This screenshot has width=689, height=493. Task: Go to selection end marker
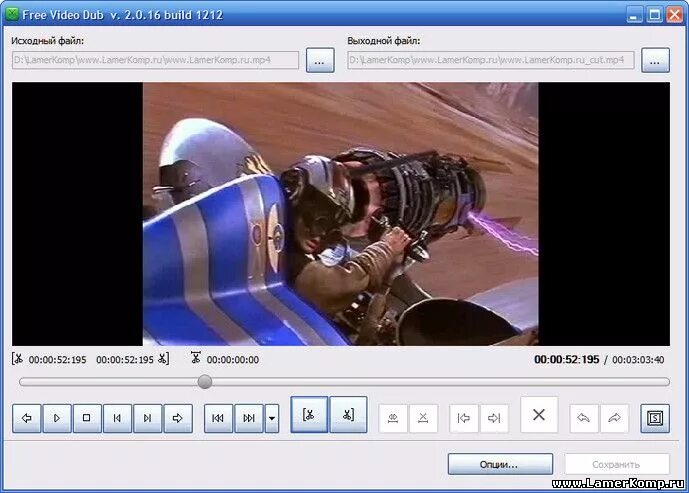[x=494, y=418]
